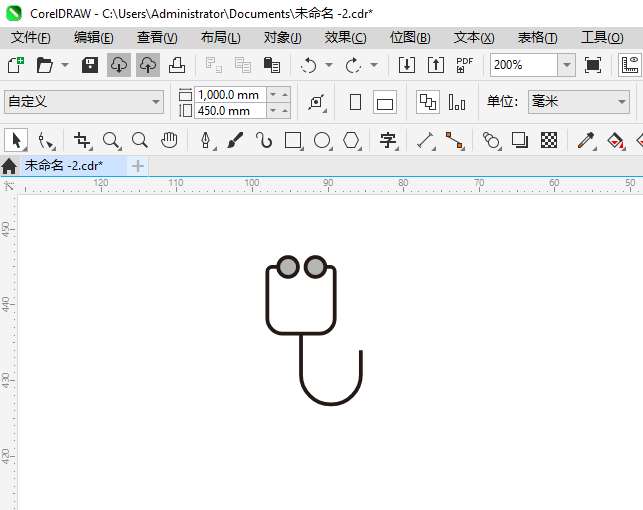643x510 pixels.
Task: Click the page height field 450.0 mm
Action: tap(230, 111)
